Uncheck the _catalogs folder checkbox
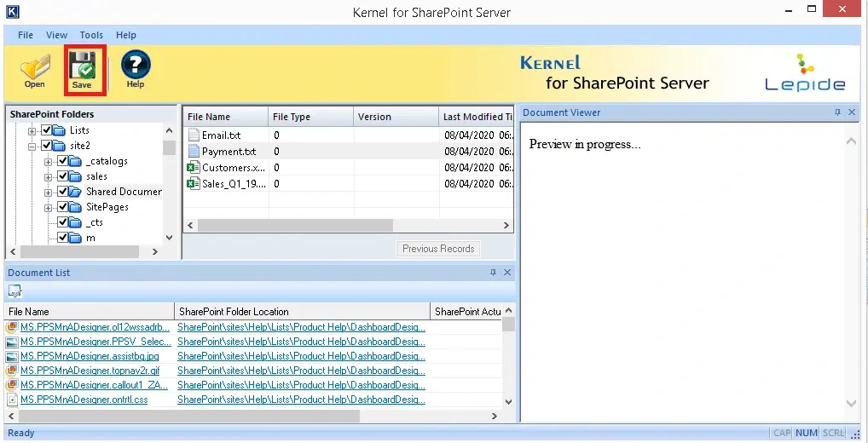This screenshot has width=868, height=443. pyautogui.click(x=62, y=162)
